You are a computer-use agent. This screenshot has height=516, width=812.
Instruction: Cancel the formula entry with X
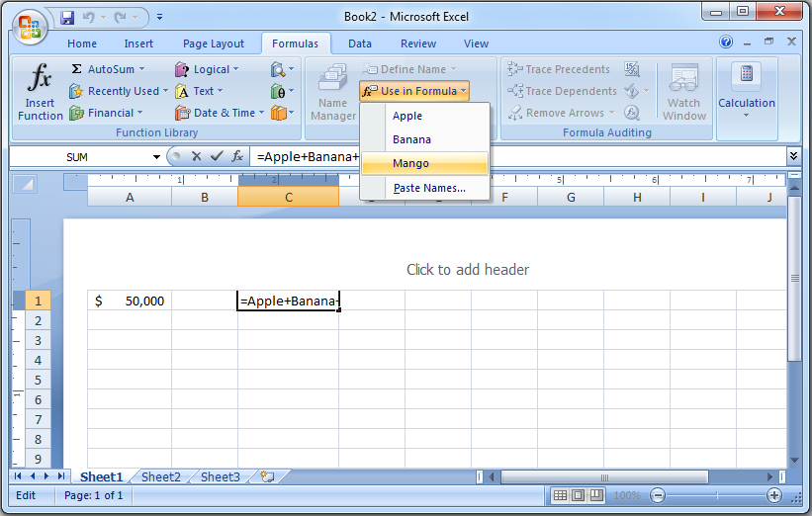(x=196, y=156)
